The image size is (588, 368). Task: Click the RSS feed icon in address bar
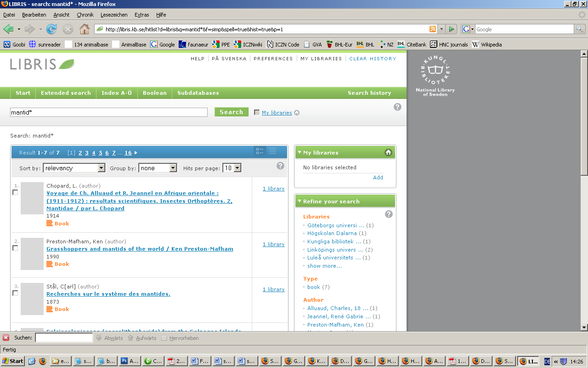tap(432, 29)
